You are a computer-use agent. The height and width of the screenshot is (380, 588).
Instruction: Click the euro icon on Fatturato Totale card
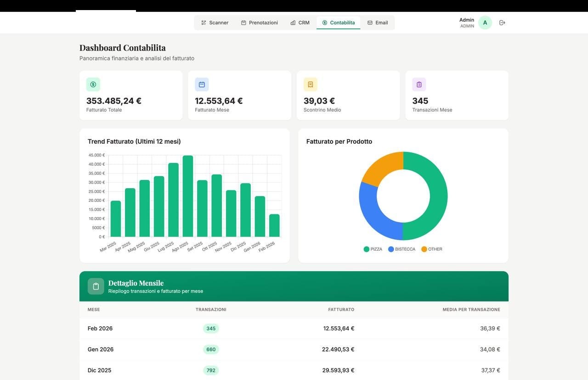pos(91,83)
